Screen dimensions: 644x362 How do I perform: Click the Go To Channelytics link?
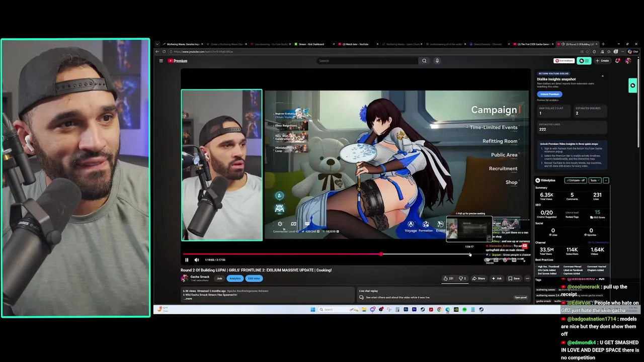(x=598, y=242)
